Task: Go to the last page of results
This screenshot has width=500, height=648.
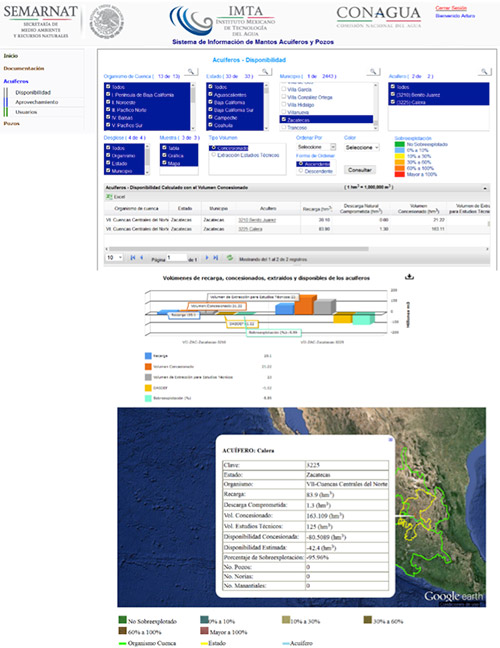Action: tap(215, 257)
